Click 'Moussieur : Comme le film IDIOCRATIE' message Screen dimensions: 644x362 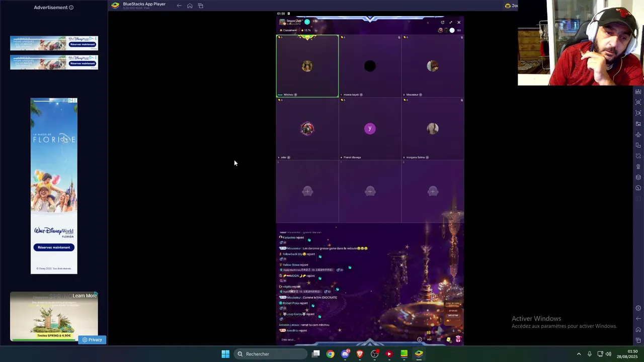click(308, 298)
